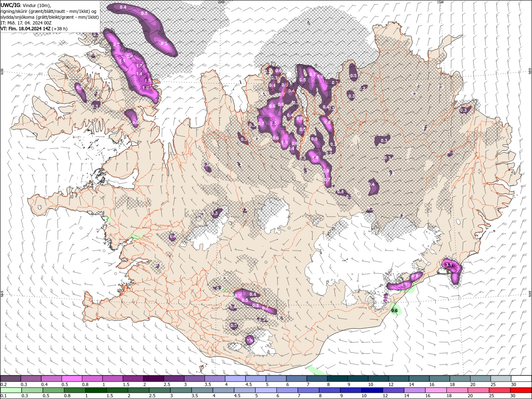Select the 0.3 light green swatch in the lower legend row
This screenshot has width=532, height=399.
(32, 390)
